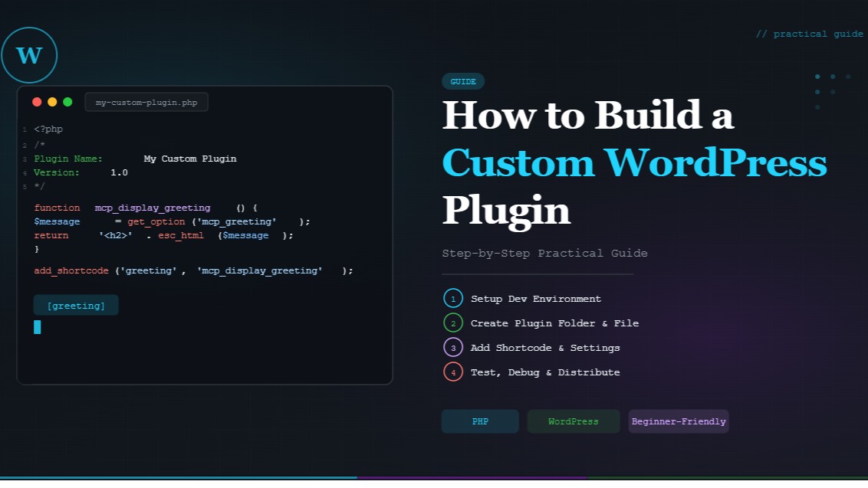
Task: Click the PHP tag
Action: tap(480, 421)
